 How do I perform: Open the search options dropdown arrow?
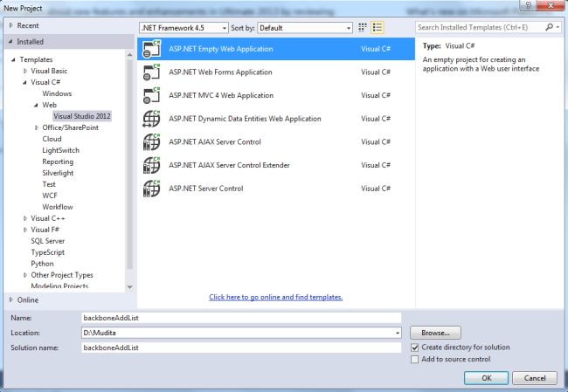pyautogui.click(x=558, y=27)
